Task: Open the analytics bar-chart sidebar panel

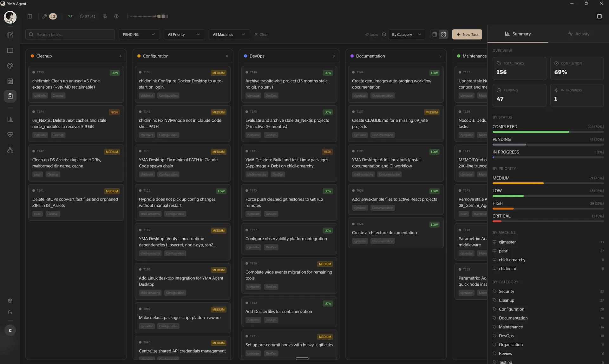Action: click(x=10, y=119)
